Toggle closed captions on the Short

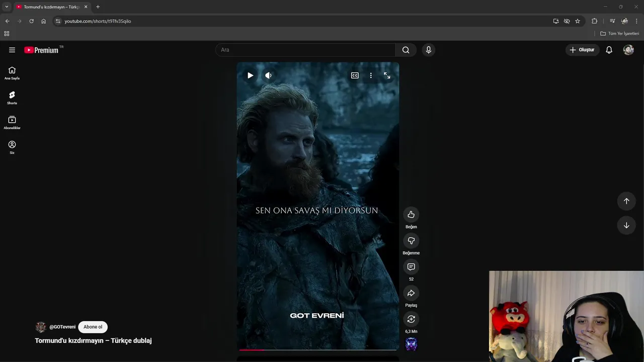[x=355, y=75]
